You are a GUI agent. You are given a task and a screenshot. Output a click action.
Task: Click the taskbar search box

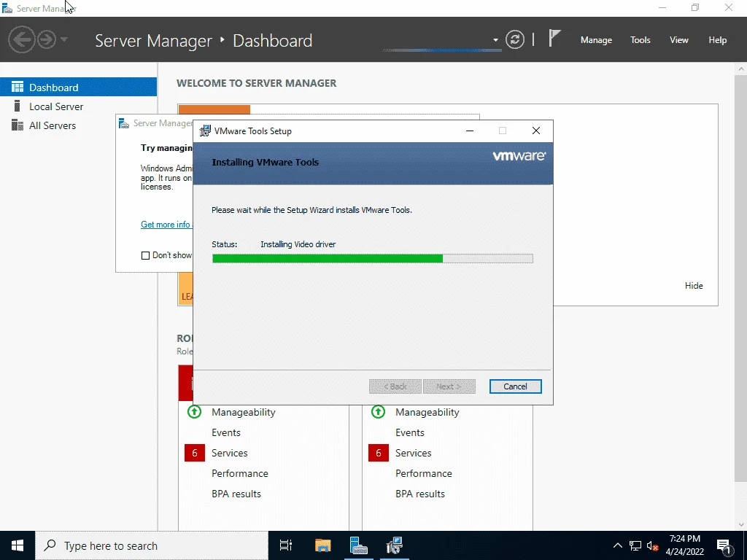(x=152, y=545)
